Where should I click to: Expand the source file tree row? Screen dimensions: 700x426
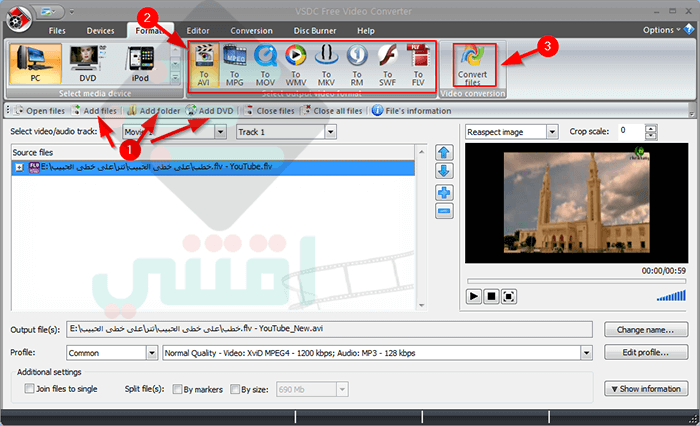19,168
